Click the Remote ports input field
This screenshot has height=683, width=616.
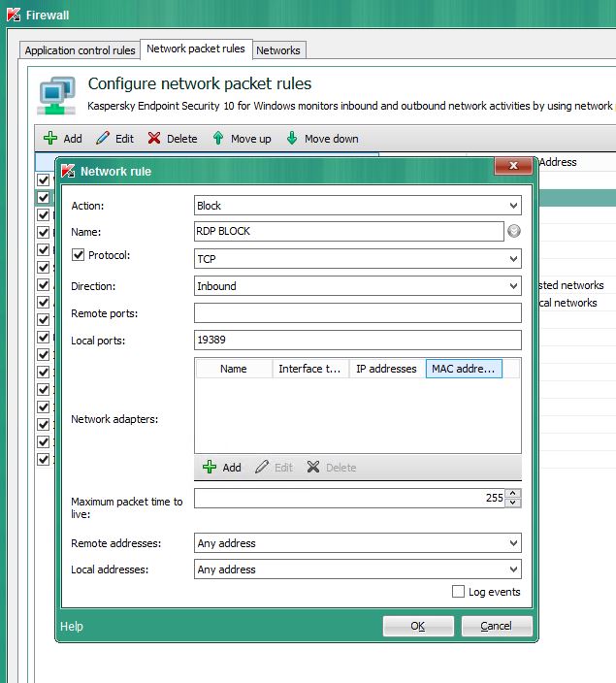[x=357, y=313]
